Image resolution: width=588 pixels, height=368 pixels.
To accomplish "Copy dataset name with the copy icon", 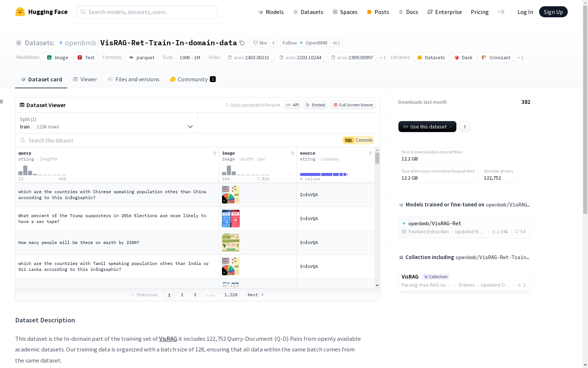I will tap(242, 43).
